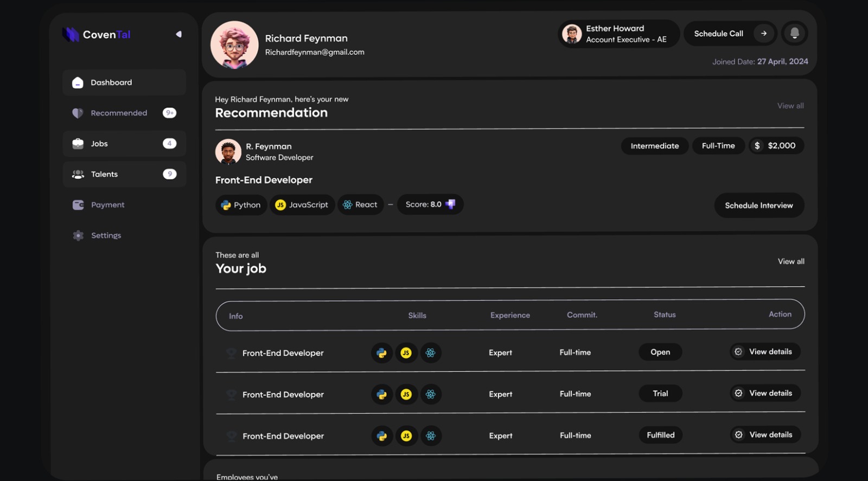Screen dimensions: 868x481
Task: Select the React skill chip
Action: coord(360,205)
